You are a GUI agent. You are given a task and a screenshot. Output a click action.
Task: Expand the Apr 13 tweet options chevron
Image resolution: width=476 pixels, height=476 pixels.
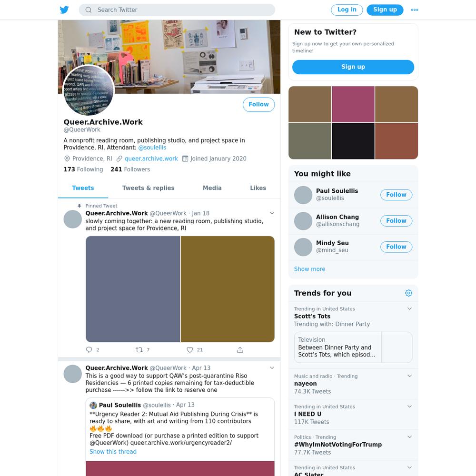point(272,368)
